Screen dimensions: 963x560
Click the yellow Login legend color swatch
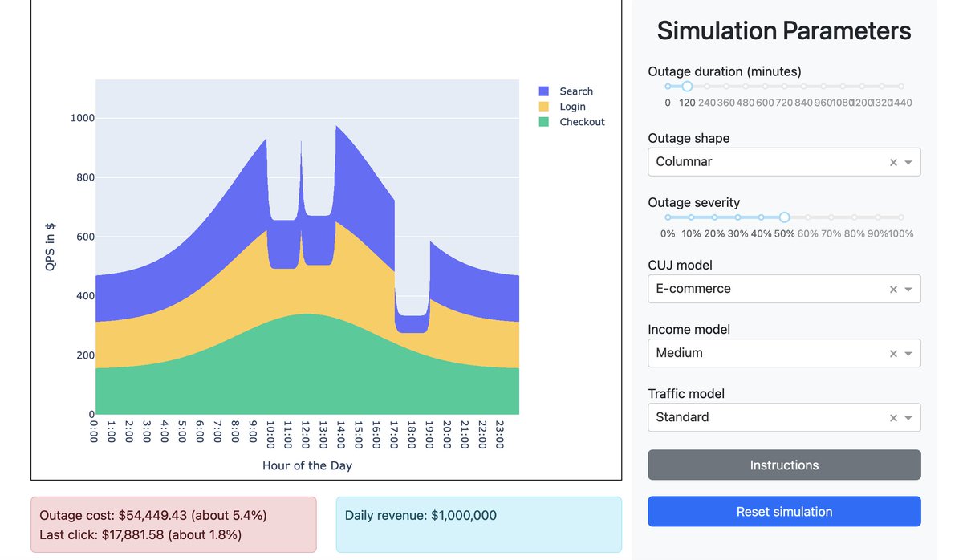544,107
